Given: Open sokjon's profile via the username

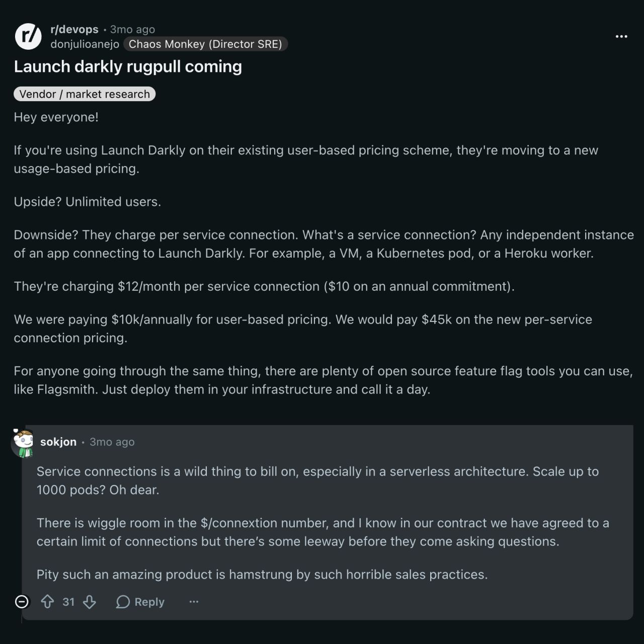Looking at the screenshot, I should (x=58, y=442).
